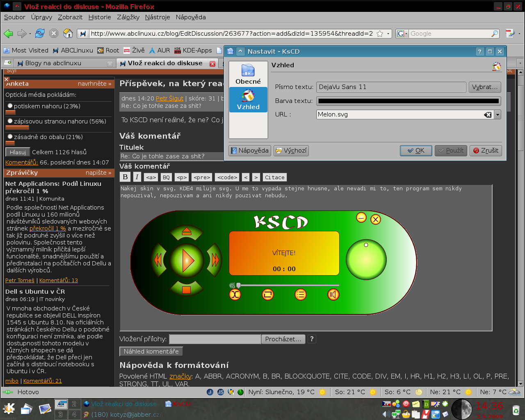Click Firefox forward arrow
This screenshot has width=525, height=420.
(x=22, y=34)
